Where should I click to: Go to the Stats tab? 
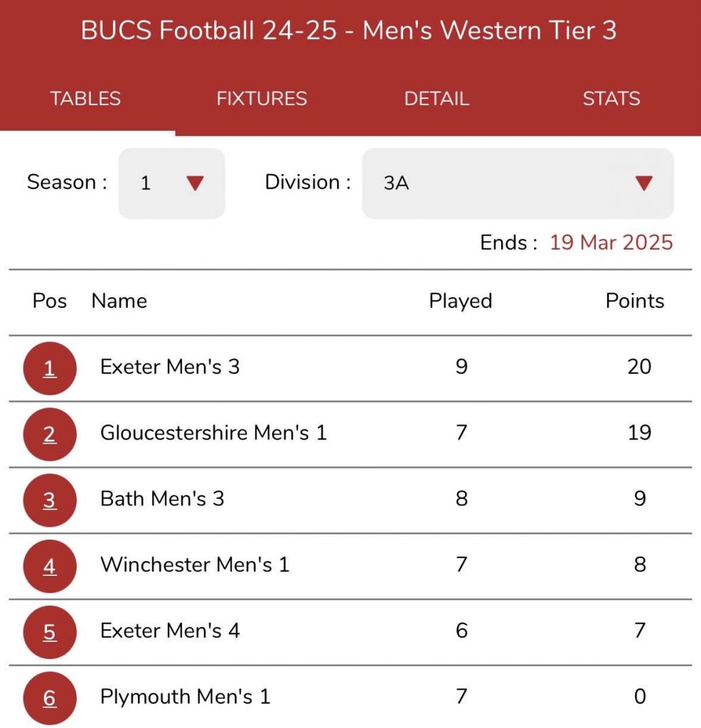point(611,99)
